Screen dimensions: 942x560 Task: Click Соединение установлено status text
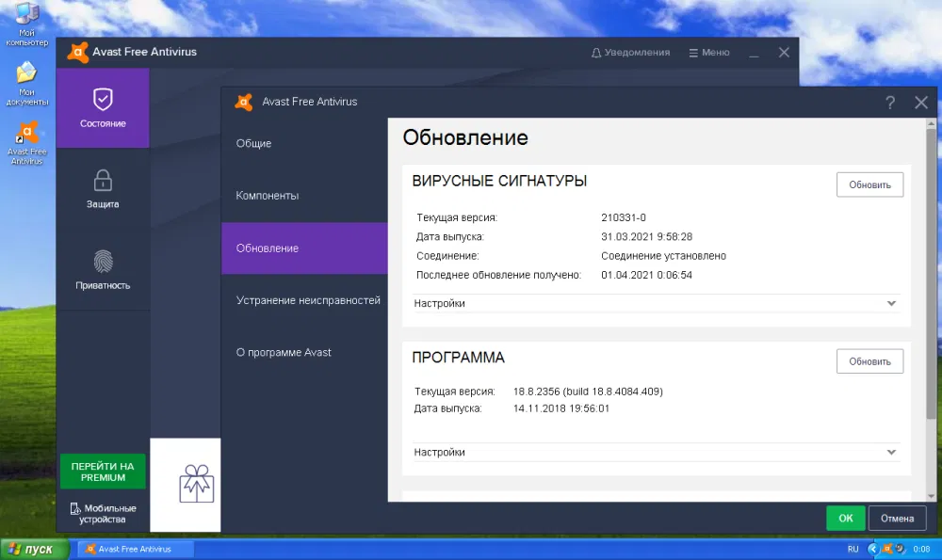click(663, 256)
